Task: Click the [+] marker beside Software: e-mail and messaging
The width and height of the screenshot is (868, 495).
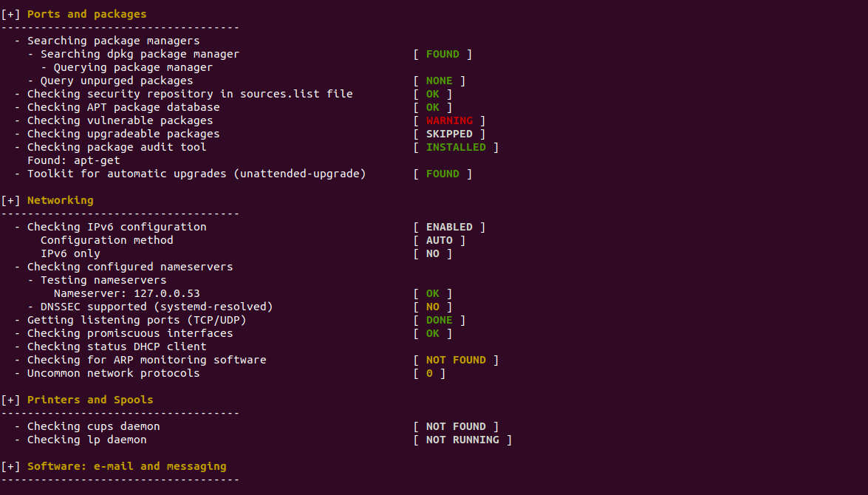Action: pyautogui.click(x=10, y=466)
